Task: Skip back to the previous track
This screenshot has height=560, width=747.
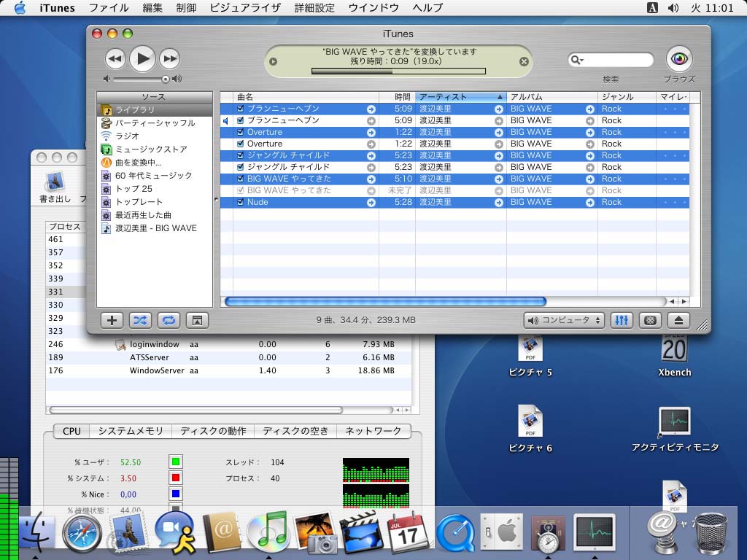Action: 115,59
